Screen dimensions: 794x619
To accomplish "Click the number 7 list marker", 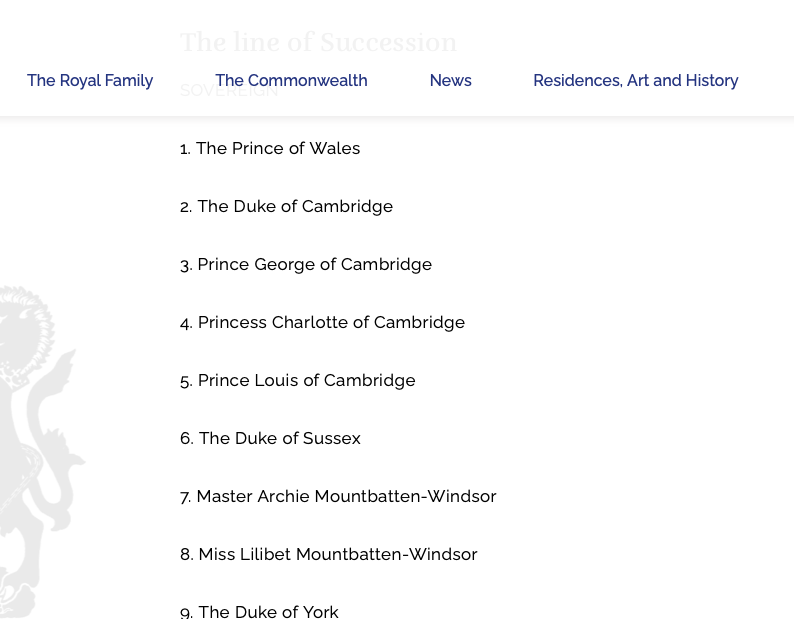I will pyautogui.click(x=185, y=497).
